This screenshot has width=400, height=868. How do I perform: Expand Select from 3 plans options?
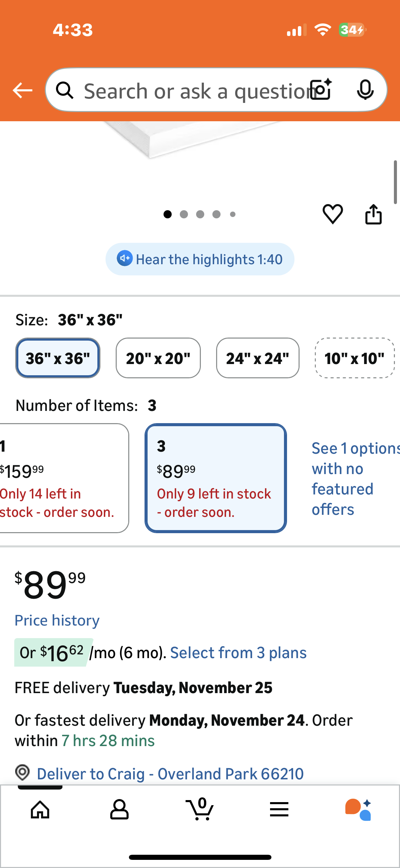click(238, 653)
